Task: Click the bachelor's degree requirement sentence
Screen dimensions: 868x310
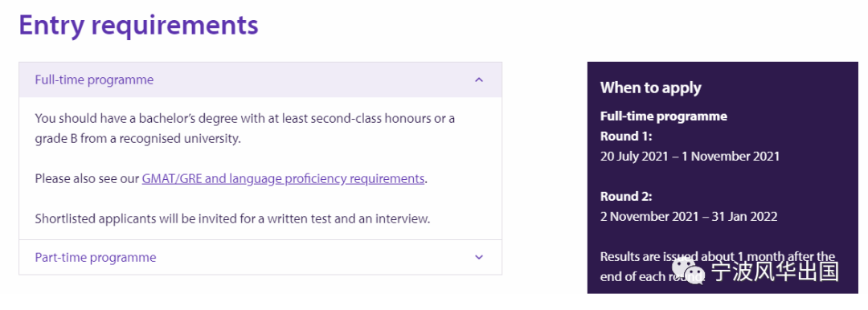Action: [x=244, y=128]
